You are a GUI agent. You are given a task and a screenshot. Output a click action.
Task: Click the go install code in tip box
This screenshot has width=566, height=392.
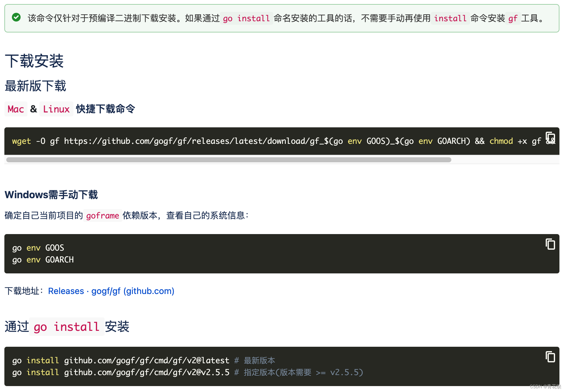click(x=246, y=18)
